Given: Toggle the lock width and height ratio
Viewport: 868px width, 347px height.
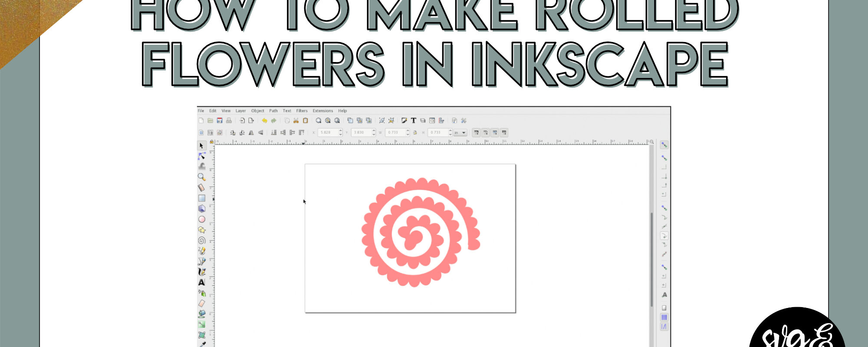Looking at the screenshot, I should click(415, 133).
